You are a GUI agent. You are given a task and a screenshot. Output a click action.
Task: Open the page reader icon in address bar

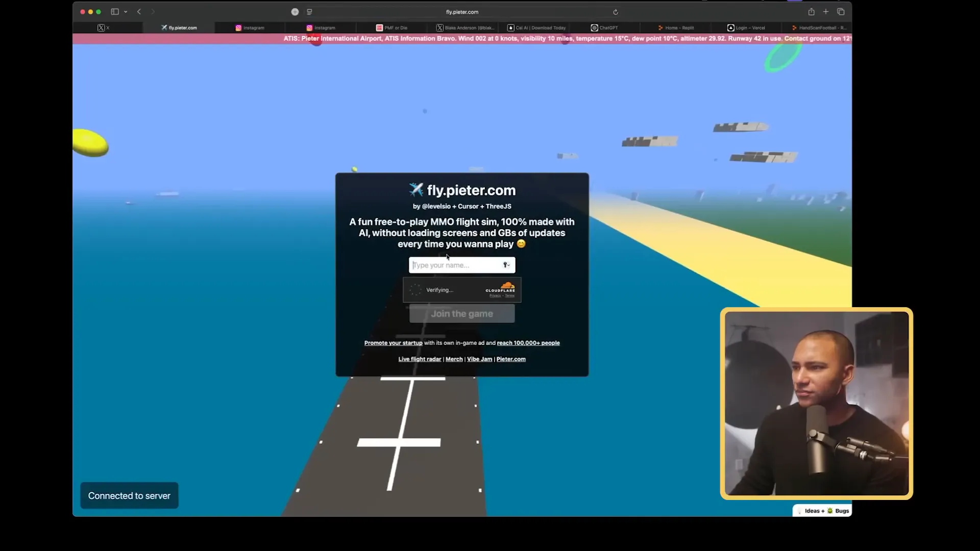point(309,12)
